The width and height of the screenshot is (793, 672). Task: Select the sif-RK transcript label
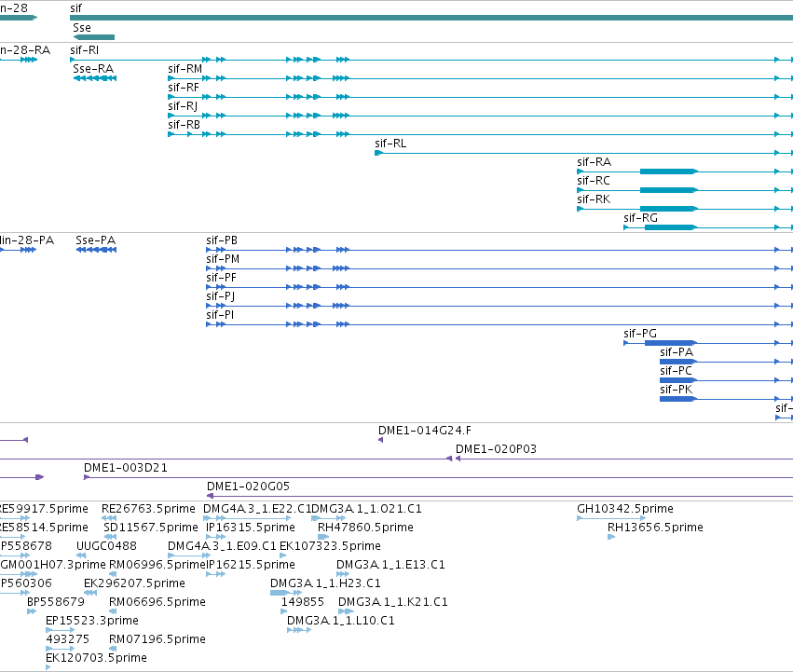(594, 199)
